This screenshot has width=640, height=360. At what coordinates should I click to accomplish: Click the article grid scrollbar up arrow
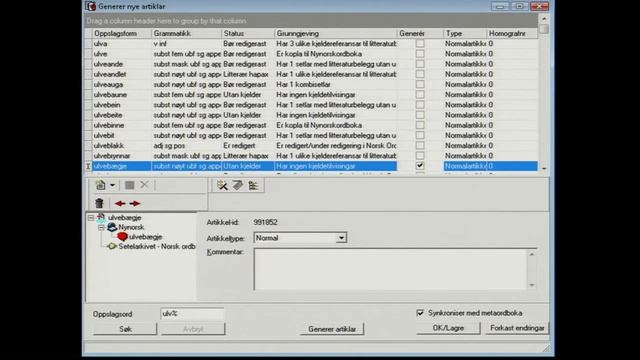click(544, 19)
